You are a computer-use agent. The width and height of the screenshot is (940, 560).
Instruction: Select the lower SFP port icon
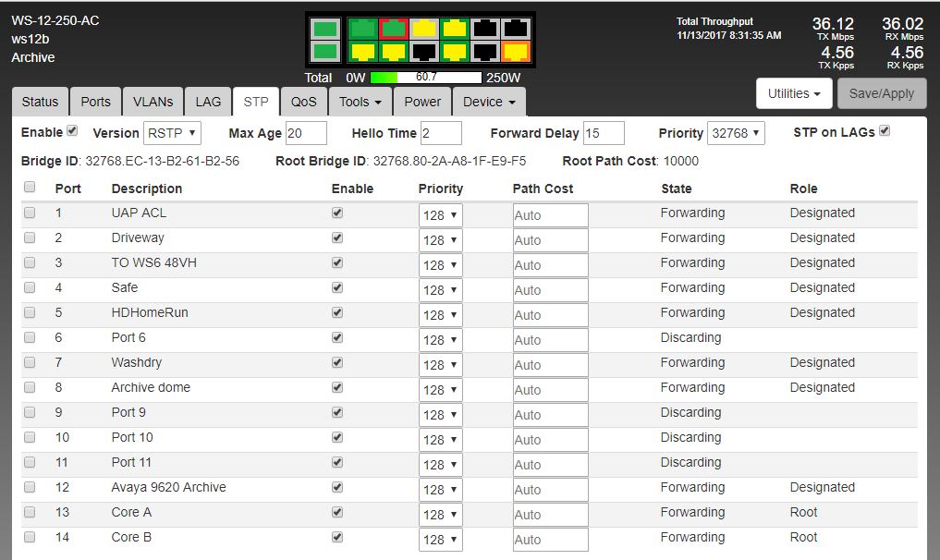[x=324, y=52]
